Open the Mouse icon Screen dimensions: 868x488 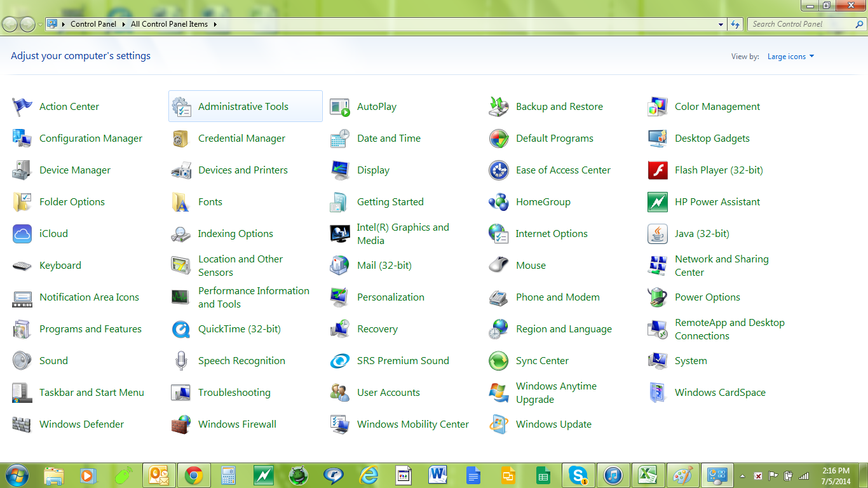point(499,266)
